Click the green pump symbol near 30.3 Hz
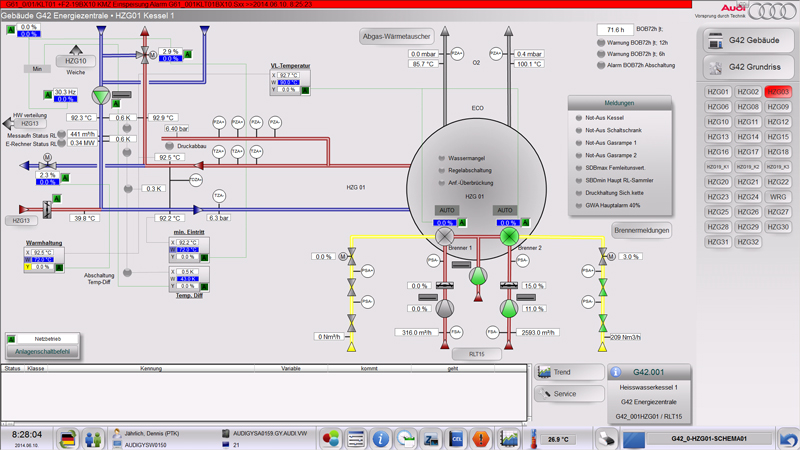Image resolution: width=800 pixels, height=450 pixels. (101, 96)
